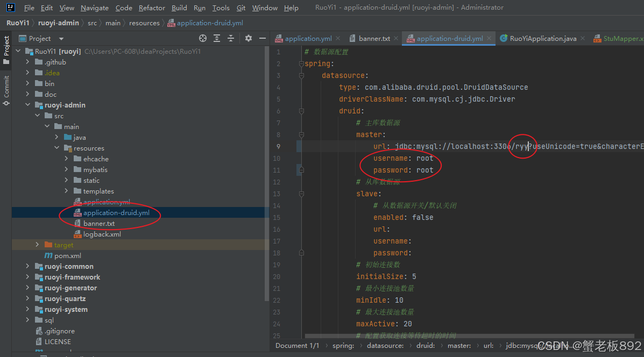This screenshot has width=644, height=357.
Task: Select application-druid.yml in the project tree
Action: 116,212
